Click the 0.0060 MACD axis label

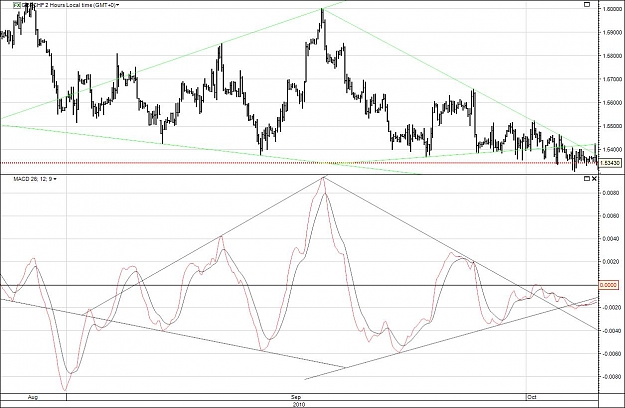pyautogui.click(x=611, y=216)
